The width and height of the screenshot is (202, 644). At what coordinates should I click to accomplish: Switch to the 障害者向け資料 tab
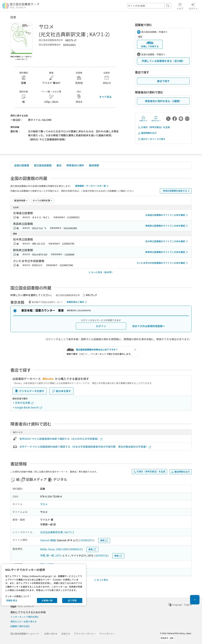coord(75,165)
